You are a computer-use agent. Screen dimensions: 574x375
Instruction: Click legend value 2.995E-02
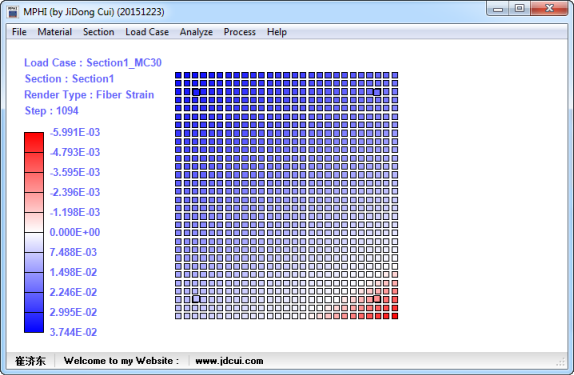tap(73, 312)
